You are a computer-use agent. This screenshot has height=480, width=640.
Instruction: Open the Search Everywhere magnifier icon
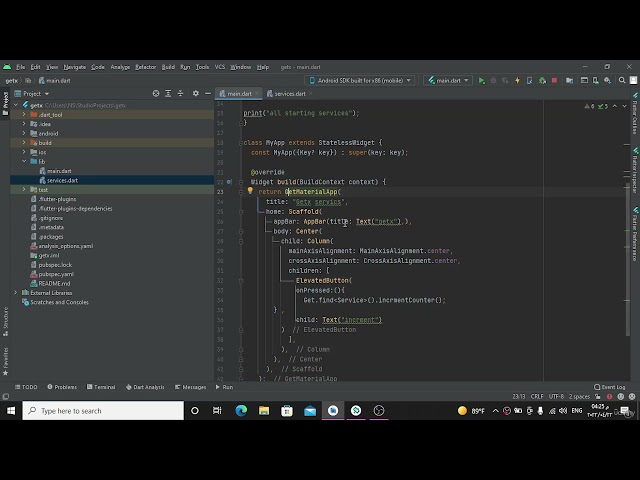point(619,80)
